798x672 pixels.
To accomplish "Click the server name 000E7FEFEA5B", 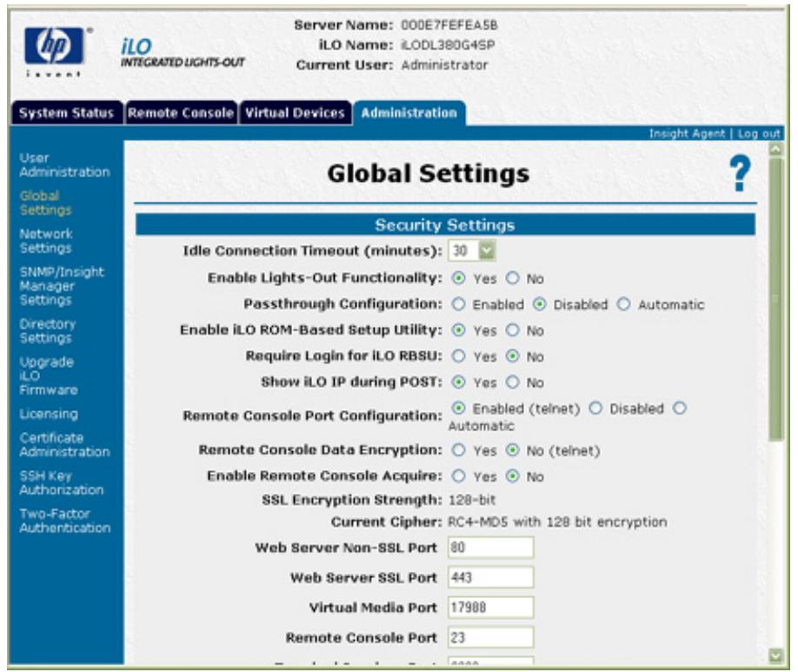I will 449,25.
